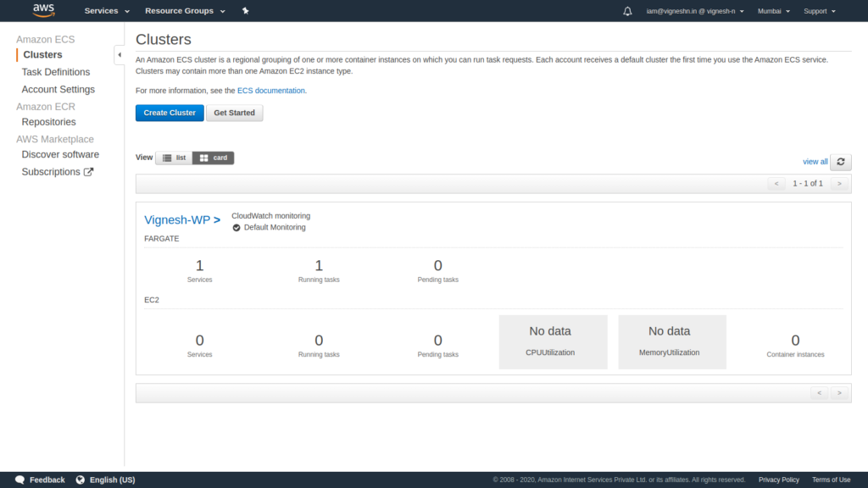Refresh the clusters list
This screenshot has height=488, width=868.
click(840, 162)
